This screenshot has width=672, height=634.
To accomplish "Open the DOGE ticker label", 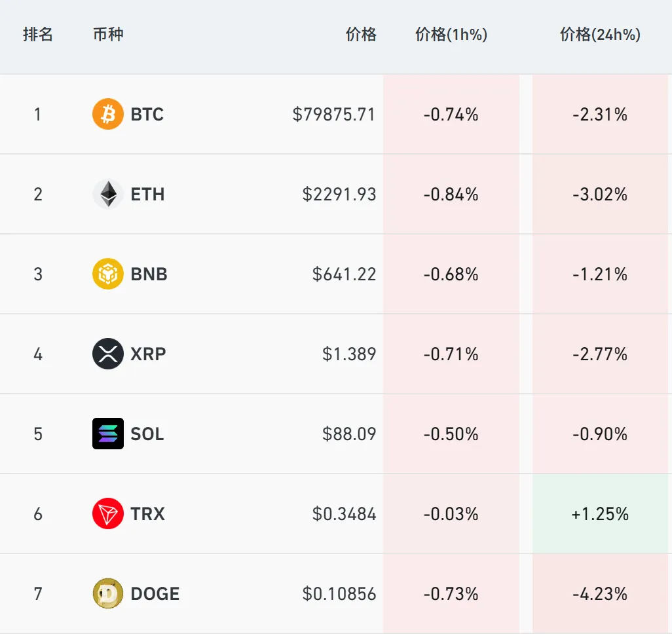I will tap(155, 593).
